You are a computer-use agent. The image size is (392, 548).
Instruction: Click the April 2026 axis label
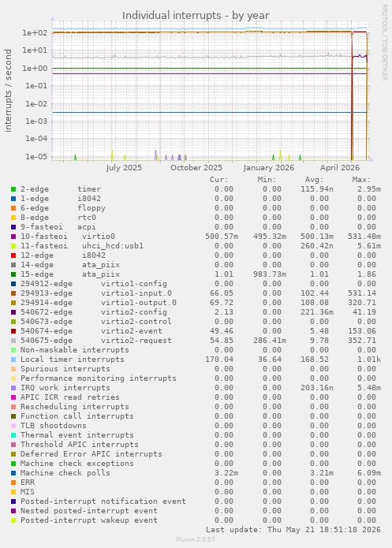pos(340,168)
